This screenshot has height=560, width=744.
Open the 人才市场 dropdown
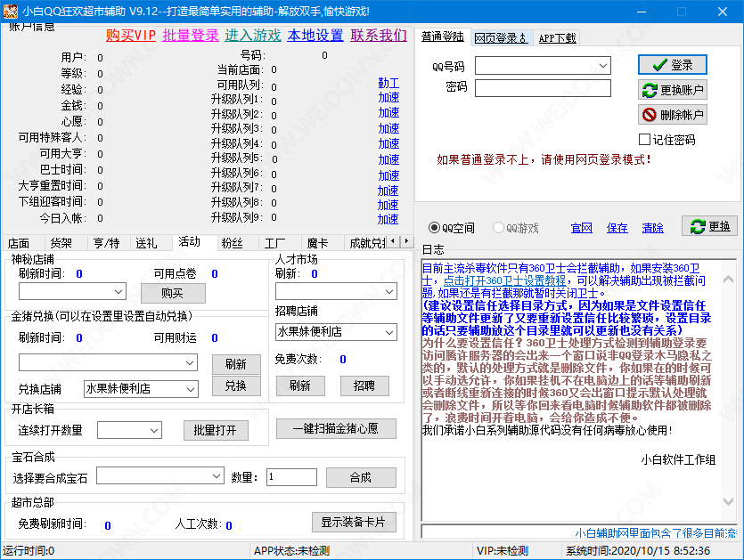pos(389,292)
